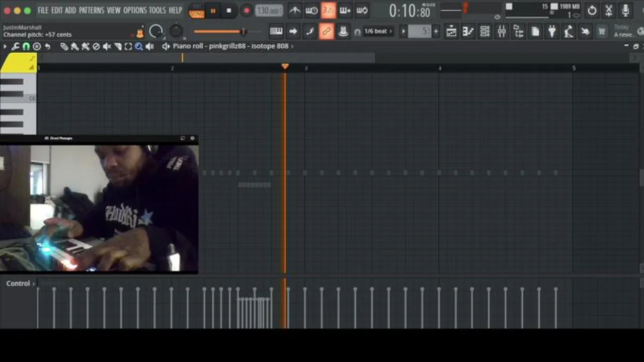Click the microphone recording icon
The width and height of the screenshot is (644, 362).
[625, 10]
